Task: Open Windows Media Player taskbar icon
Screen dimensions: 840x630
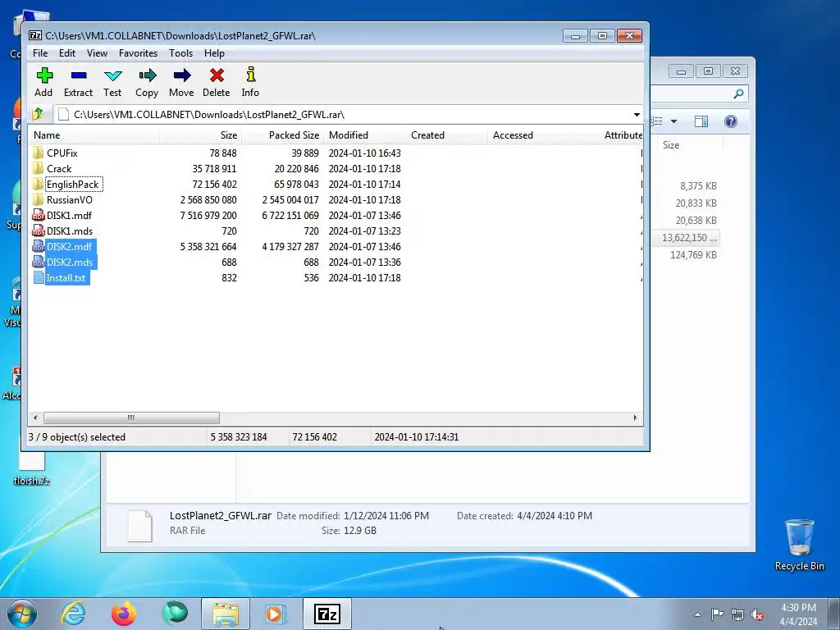Action: 276,614
